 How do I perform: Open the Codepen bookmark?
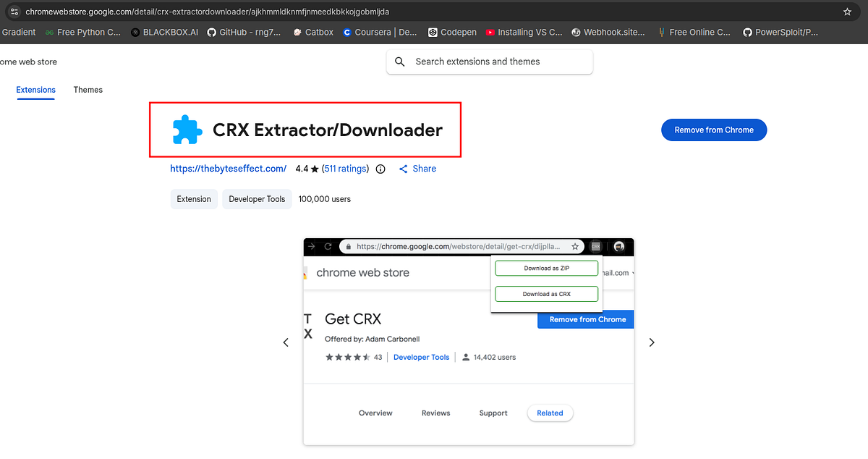pos(453,32)
